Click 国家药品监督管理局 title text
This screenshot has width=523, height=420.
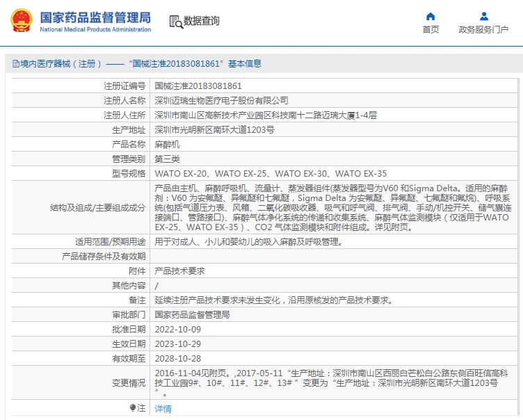95,17
